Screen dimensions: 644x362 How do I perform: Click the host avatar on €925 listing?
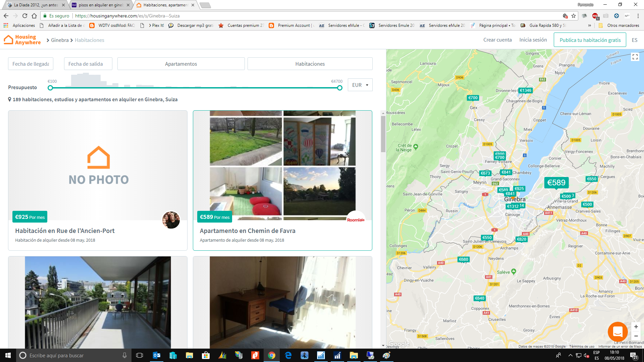click(x=171, y=220)
